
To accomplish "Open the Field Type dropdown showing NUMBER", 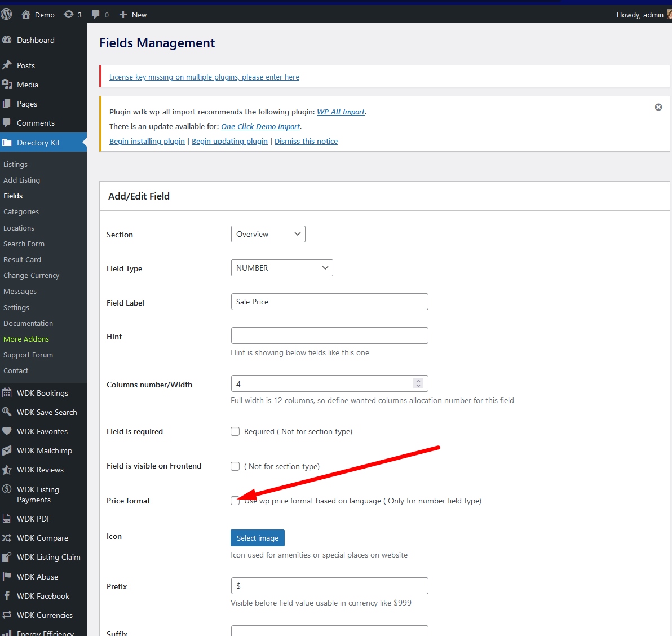I will pos(282,268).
